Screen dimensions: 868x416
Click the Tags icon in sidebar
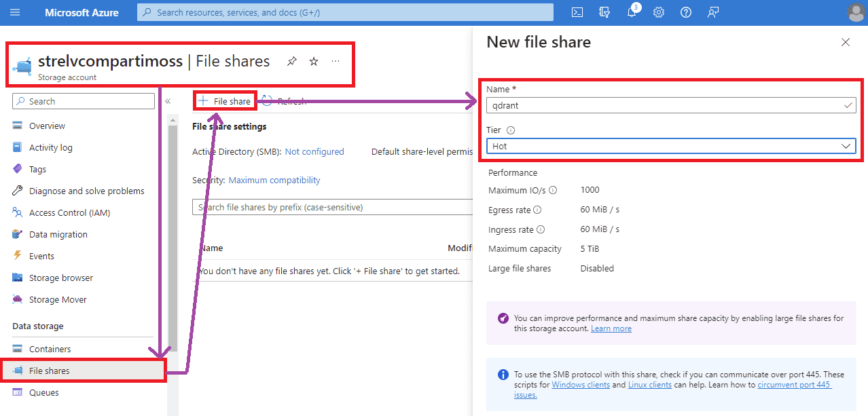18,170
